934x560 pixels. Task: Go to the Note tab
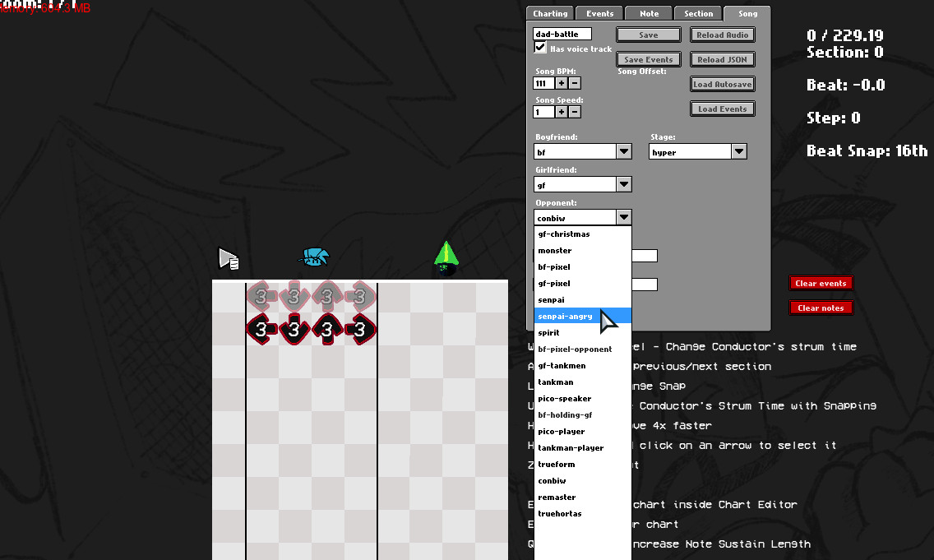point(650,14)
